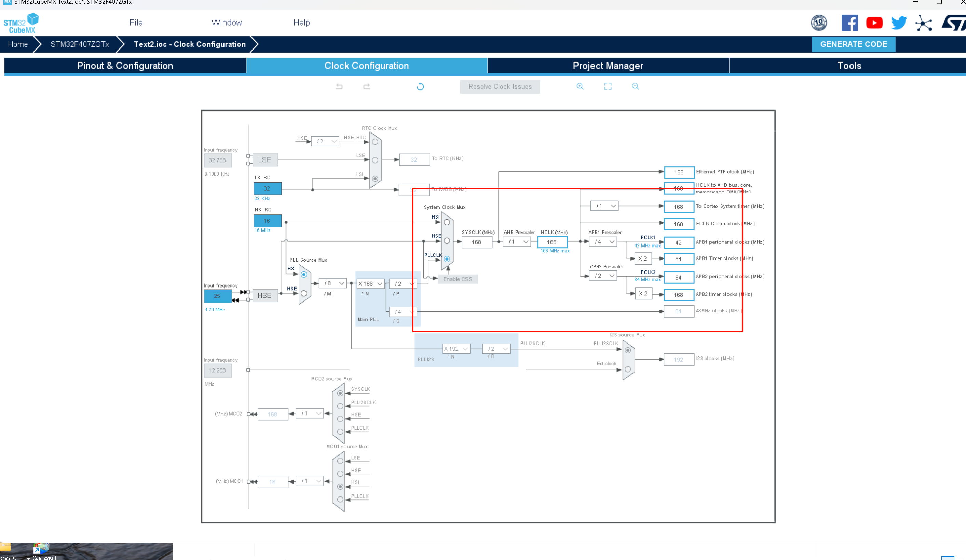Click the refresh clock configuration icon
966x560 pixels.
[x=420, y=87]
